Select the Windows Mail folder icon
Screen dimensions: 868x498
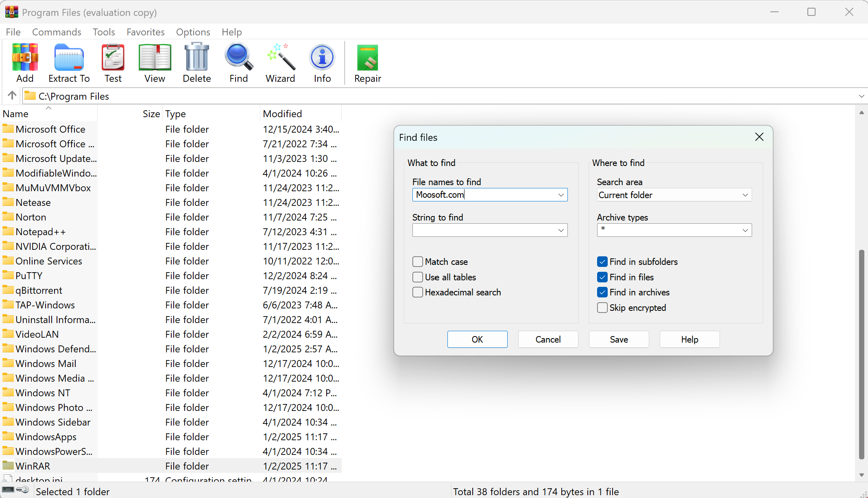8,363
